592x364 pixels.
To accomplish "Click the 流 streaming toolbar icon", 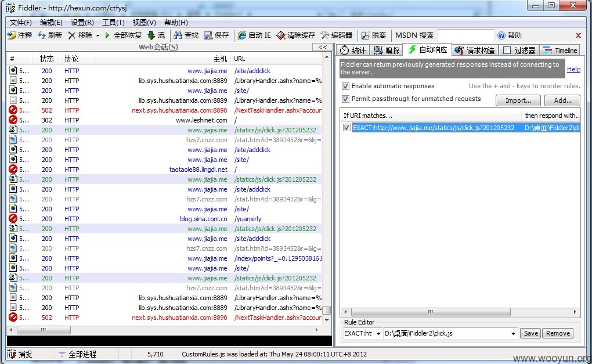I will click(151, 35).
